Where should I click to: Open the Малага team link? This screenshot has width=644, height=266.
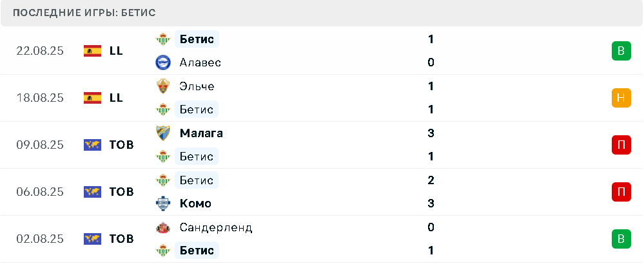click(201, 133)
